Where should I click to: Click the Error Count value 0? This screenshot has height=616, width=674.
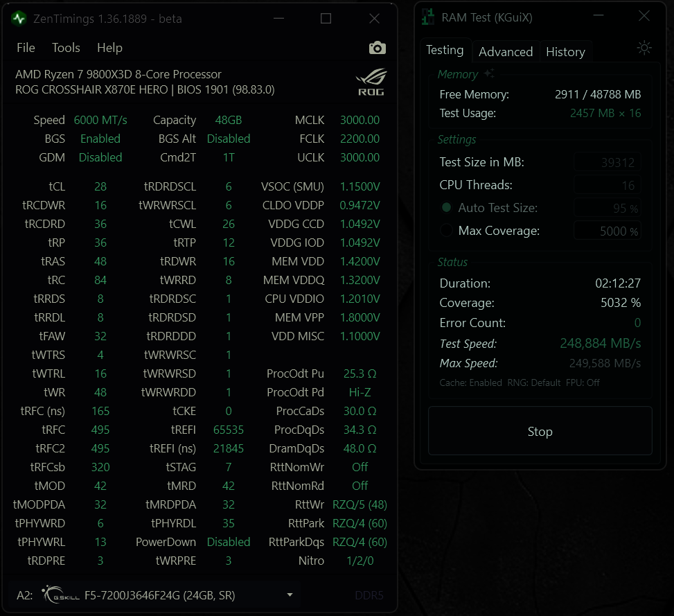tap(637, 323)
